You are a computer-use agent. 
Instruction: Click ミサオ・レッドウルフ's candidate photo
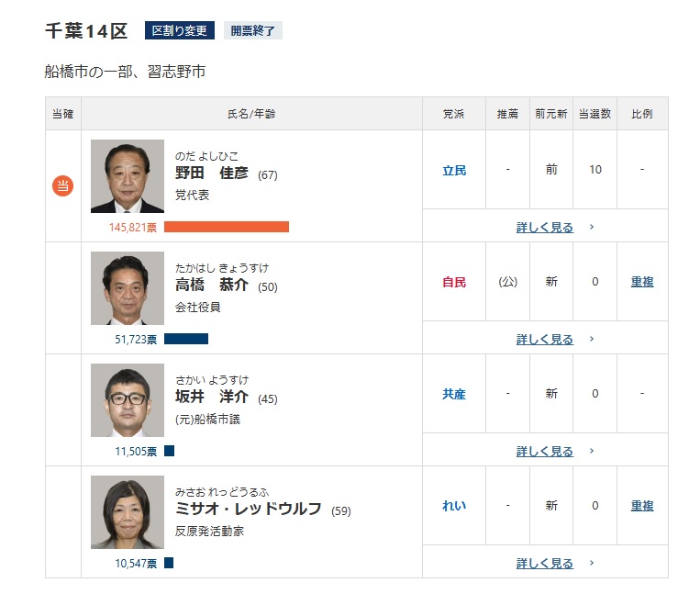coord(128,512)
